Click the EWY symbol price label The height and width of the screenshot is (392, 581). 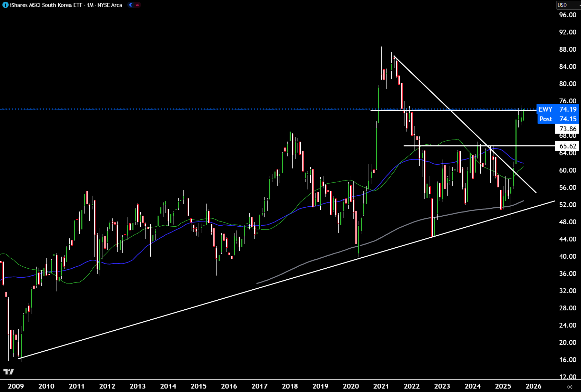(545, 109)
